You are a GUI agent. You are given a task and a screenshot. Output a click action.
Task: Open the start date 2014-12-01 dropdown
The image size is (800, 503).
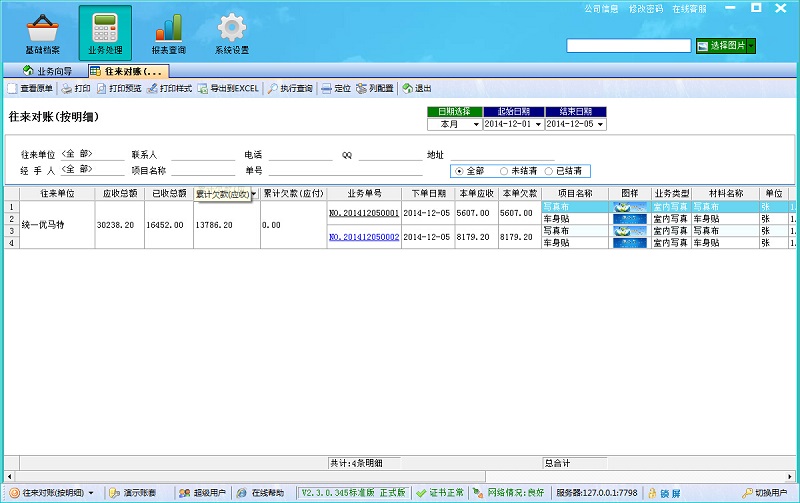click(x=538, y=124)
